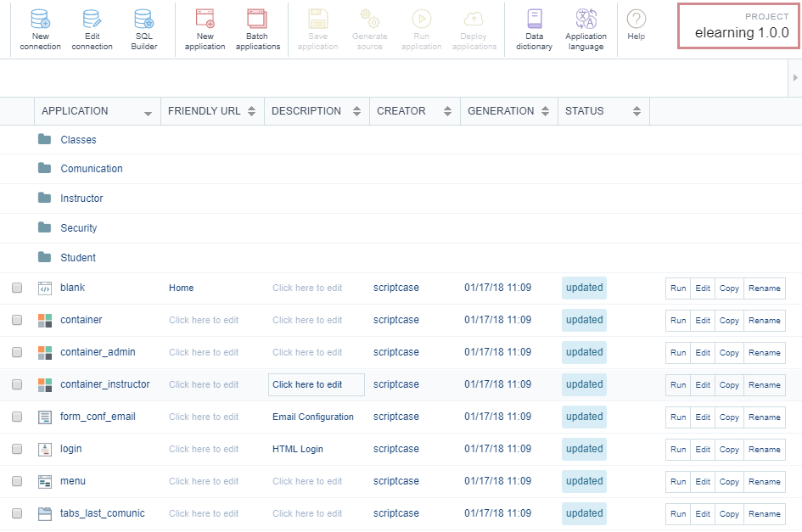Open the Application language settings
Viewport: 802px width, 532px height.
click(586, 29)
